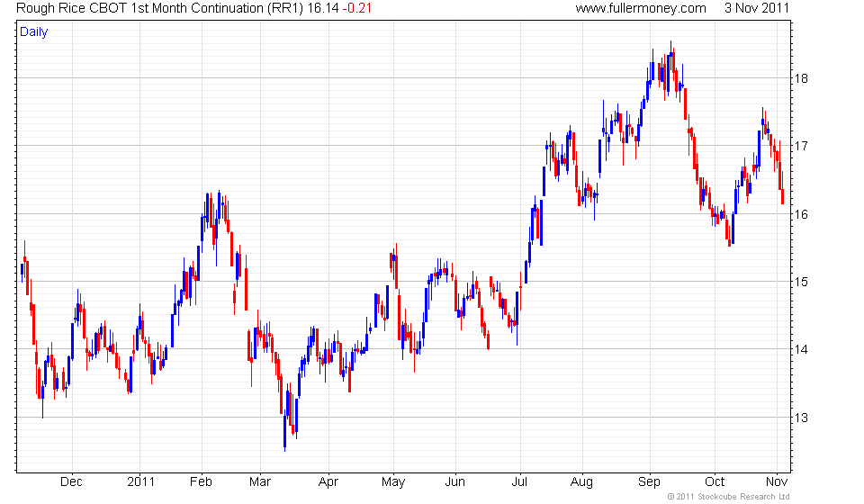Click the 14 price axis label

click(801, 349)
